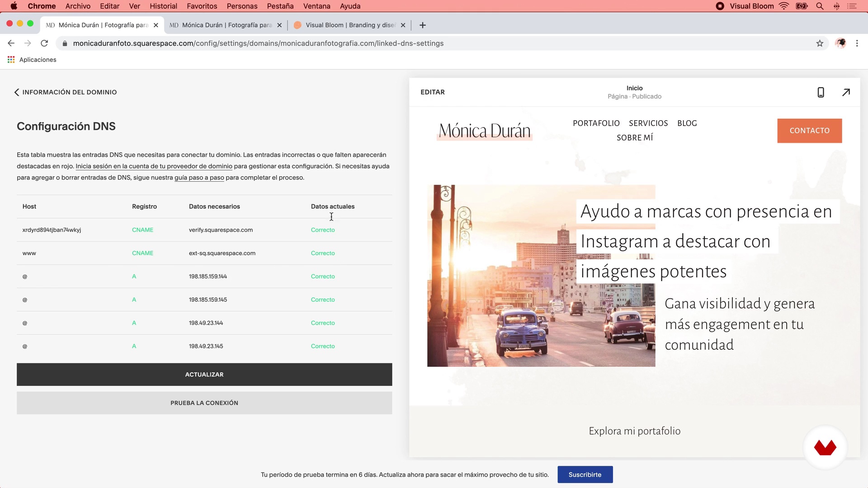Open the Aplicaciones bookmarks shortcut
This screenshot has height=488, width=868.
tap(32, 60)
